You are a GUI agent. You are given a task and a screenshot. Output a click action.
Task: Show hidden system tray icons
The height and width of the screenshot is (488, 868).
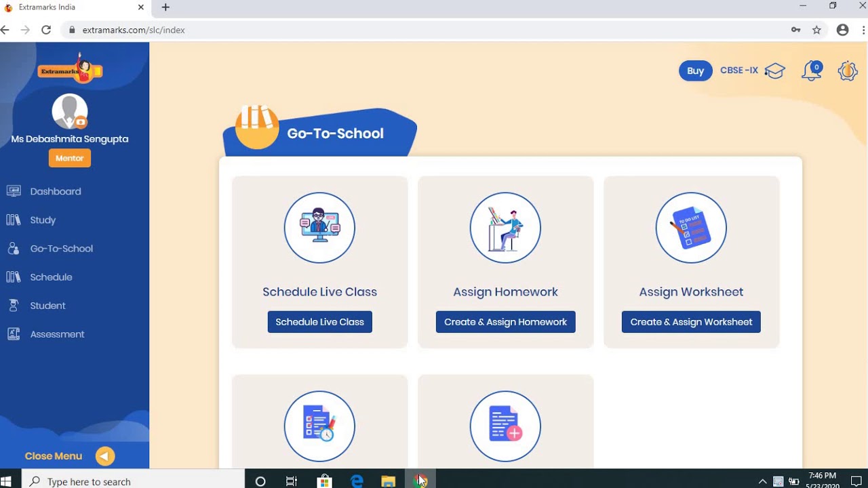tap(762, 481)
